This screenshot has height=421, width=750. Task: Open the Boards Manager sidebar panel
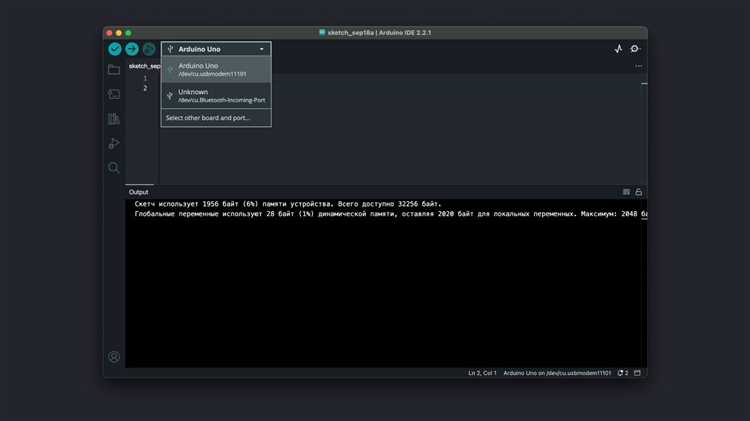pos(114,94)
